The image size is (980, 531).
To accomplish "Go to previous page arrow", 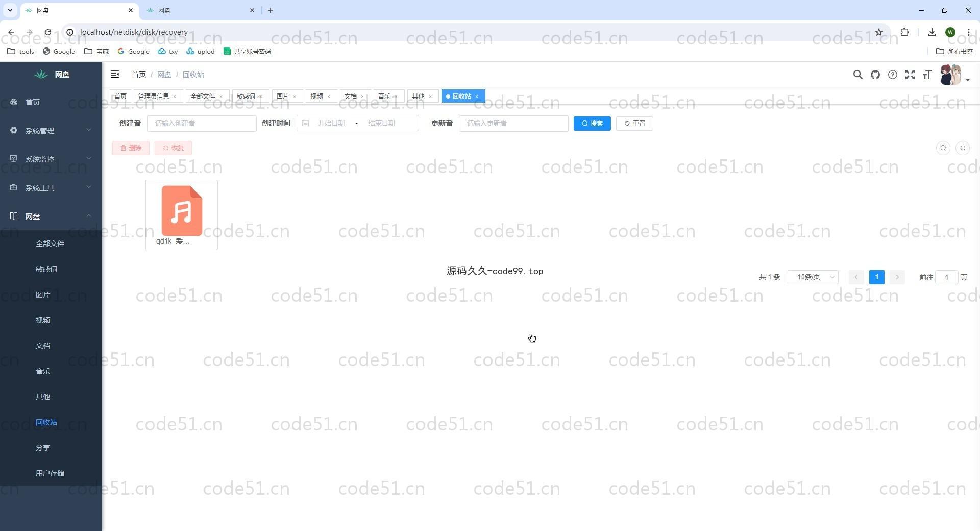I will pyautogui.click(x=856, y=277).
